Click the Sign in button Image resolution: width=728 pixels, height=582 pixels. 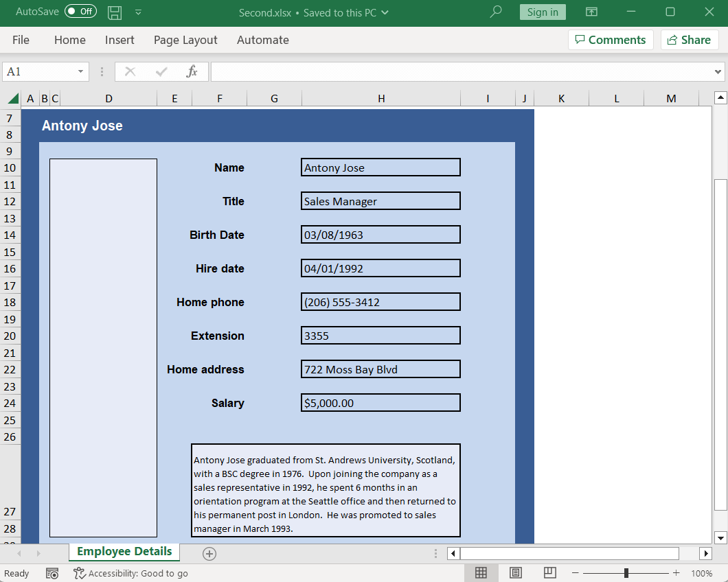(x=543, y=12)
